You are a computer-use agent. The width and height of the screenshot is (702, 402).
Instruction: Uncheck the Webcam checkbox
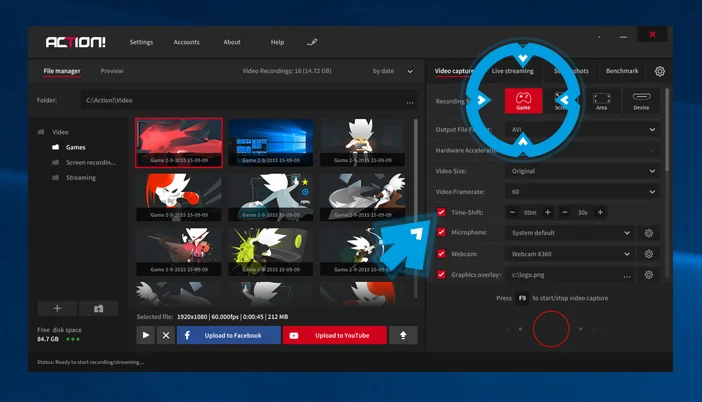pyautogui.click(x=441, y=254)
